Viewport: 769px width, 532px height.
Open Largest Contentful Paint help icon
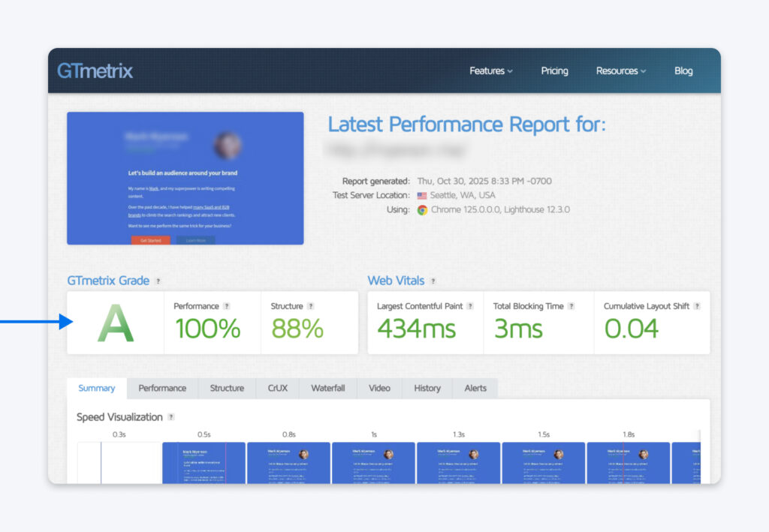coord(471,306)
